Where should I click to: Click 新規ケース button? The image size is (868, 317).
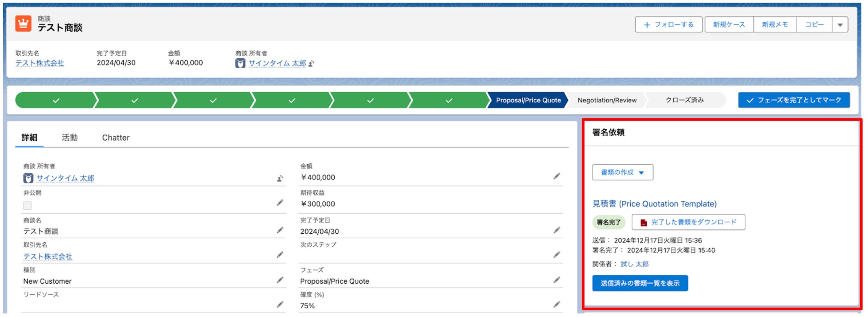729,25
